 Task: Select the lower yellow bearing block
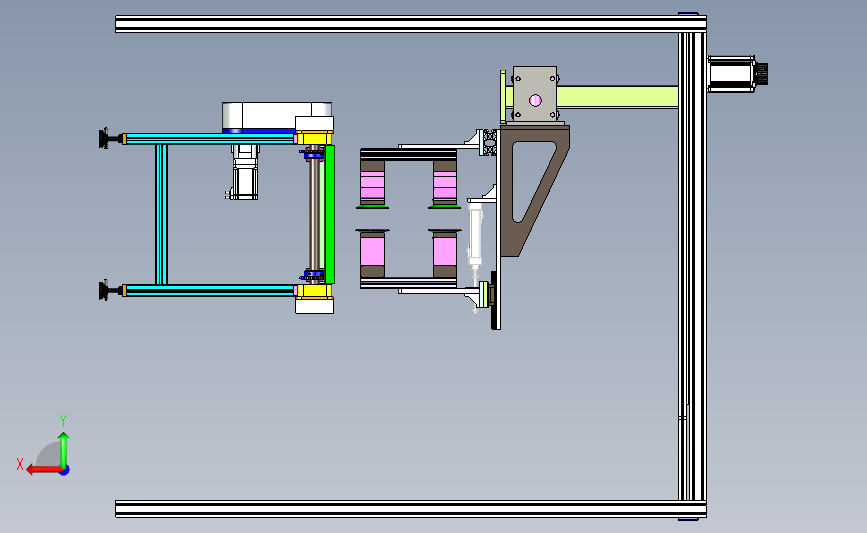click(314, 291)
